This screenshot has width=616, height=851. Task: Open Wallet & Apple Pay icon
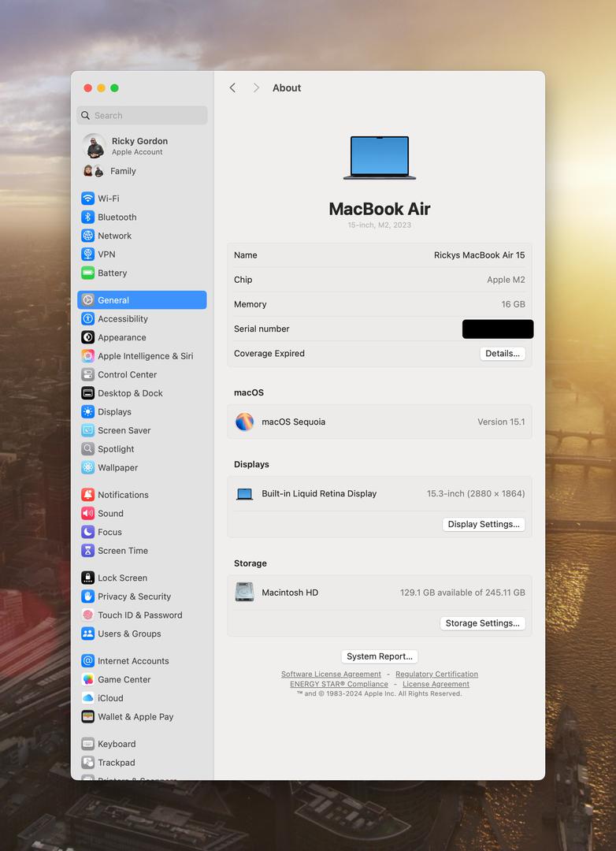(88, 716)
